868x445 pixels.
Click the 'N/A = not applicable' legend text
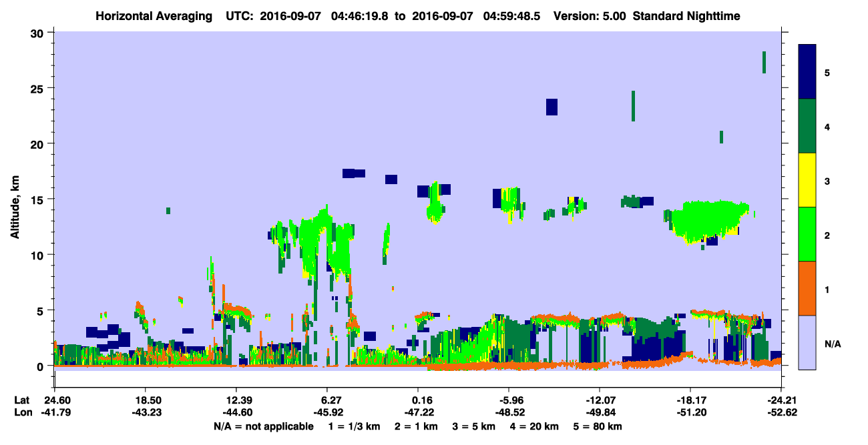coord(263,426)
